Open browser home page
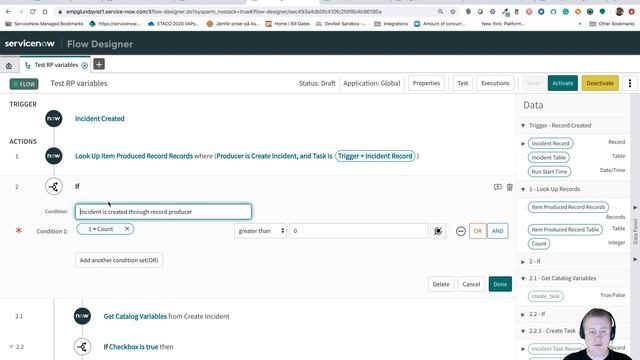640x360 pixels. pyautogui.click(x=45, y=12)
